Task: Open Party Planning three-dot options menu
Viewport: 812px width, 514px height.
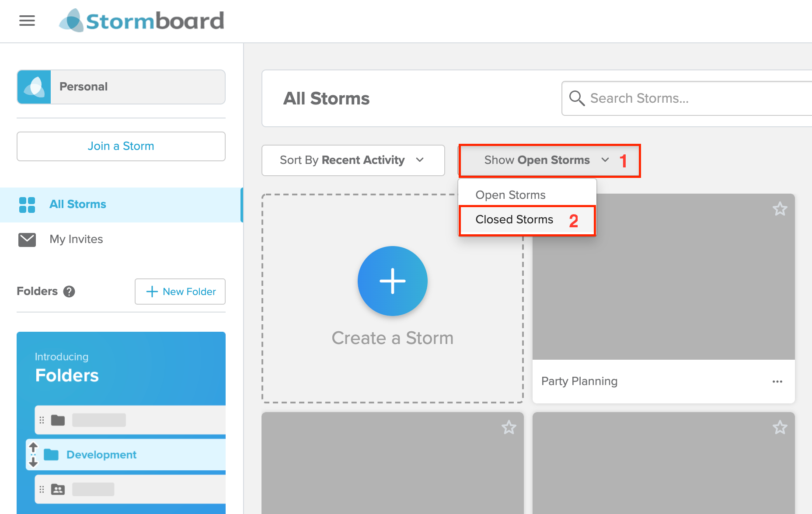Action: pyautogui.click(x=777, y=382)
